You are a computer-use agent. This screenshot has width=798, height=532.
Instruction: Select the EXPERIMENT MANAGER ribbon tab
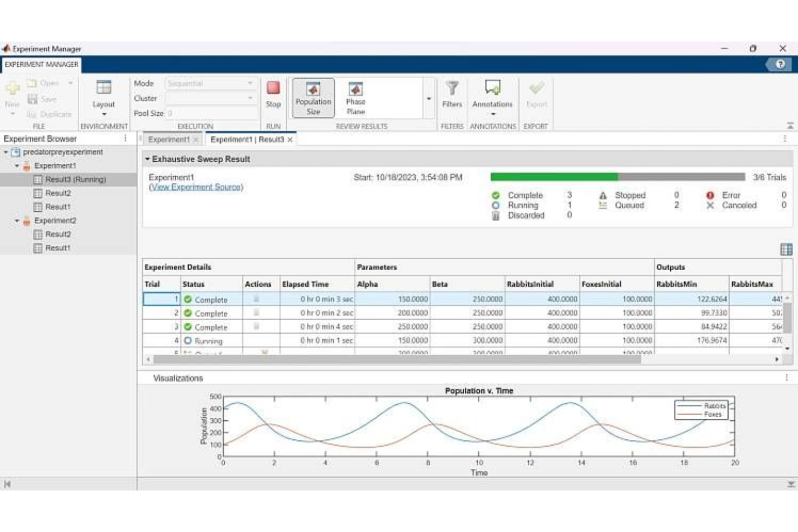tap(40, 65)
